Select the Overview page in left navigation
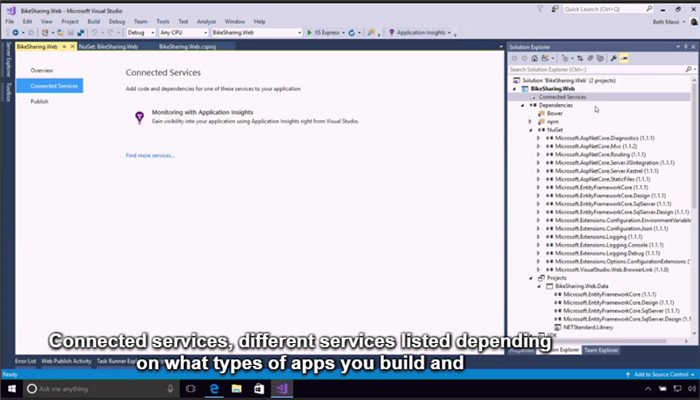The height and width of the screenshot is (400, 700). (42, 71)
